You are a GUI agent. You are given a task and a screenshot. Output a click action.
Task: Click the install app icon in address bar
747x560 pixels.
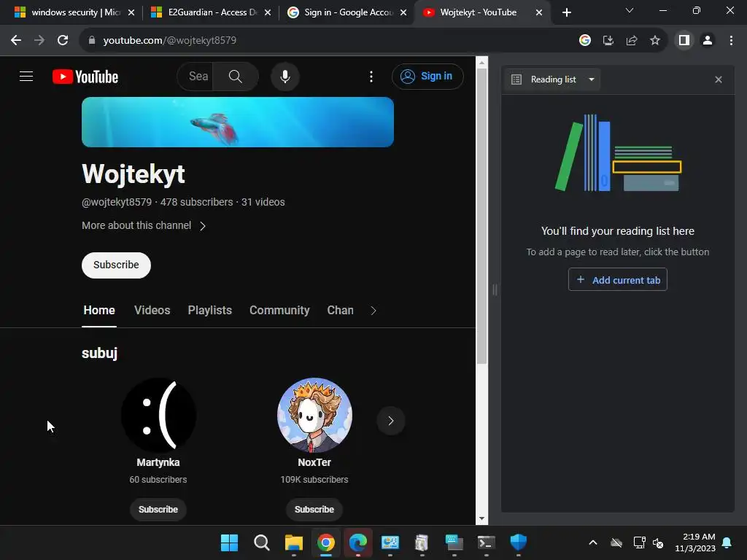(608, 40)
